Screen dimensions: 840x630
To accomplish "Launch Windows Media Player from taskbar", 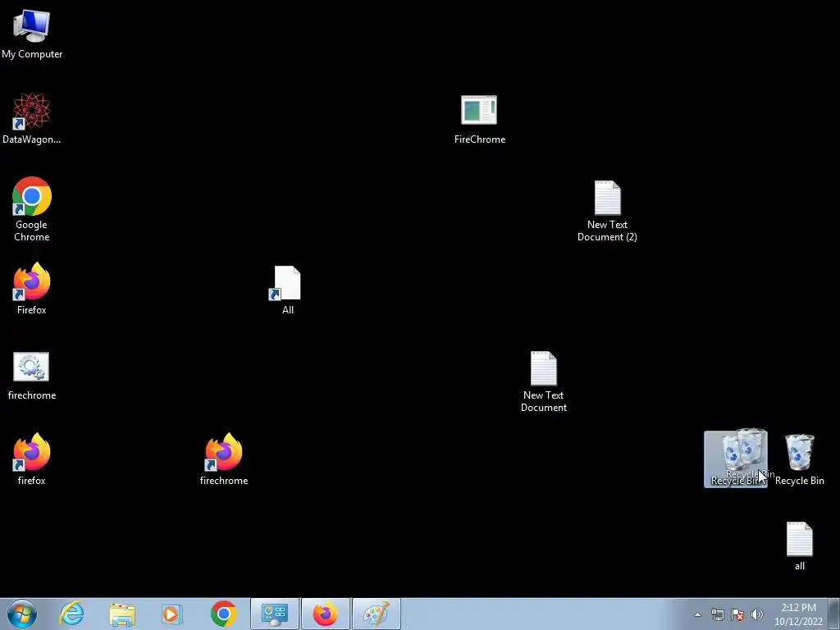I will pos(172,614).
